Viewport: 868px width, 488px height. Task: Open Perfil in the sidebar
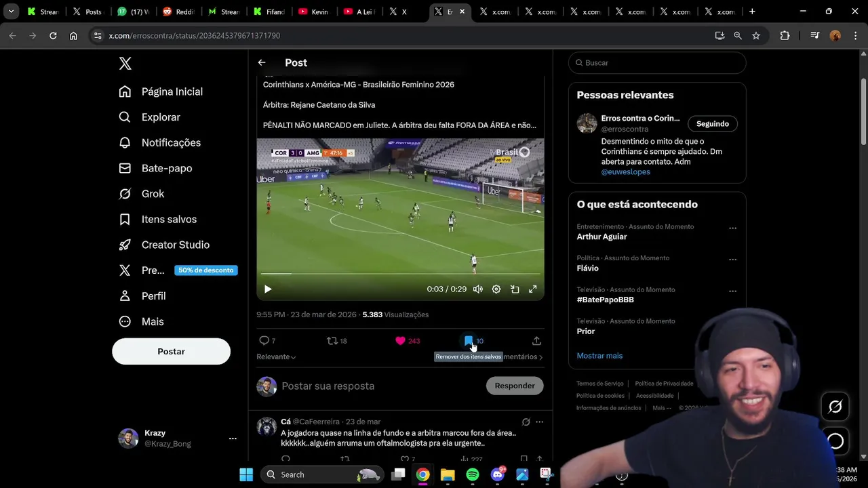click(x=142, y=296)
